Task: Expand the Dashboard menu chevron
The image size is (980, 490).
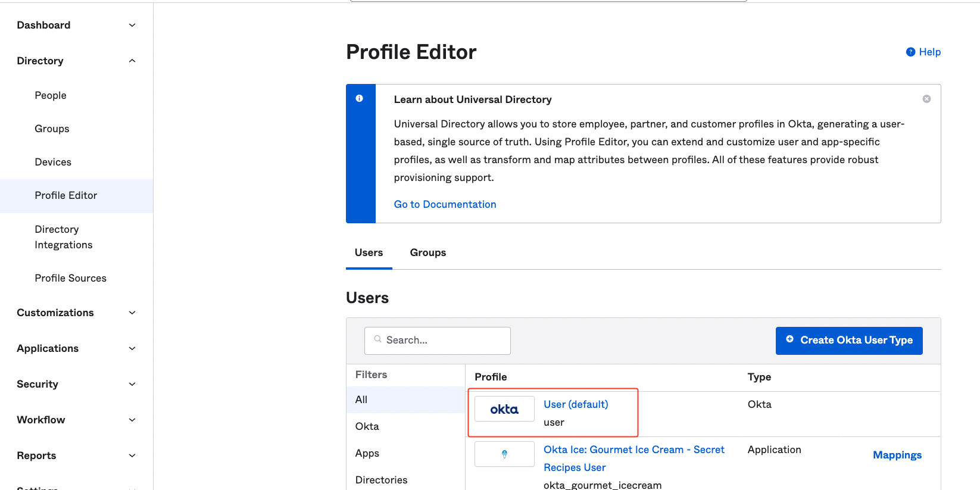Action: (132, 25)
